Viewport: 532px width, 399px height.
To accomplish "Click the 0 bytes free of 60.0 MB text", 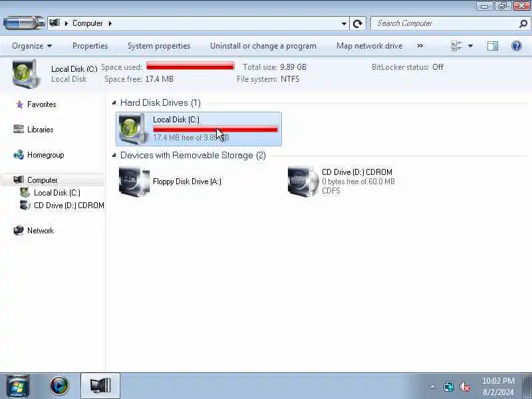I will (x=358, y=182).
